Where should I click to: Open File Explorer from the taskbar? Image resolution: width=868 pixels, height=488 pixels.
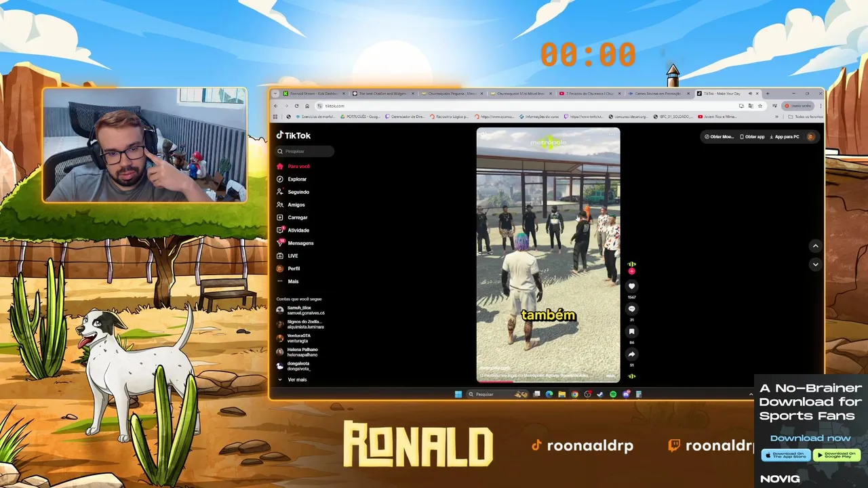(x=561, y=394)
